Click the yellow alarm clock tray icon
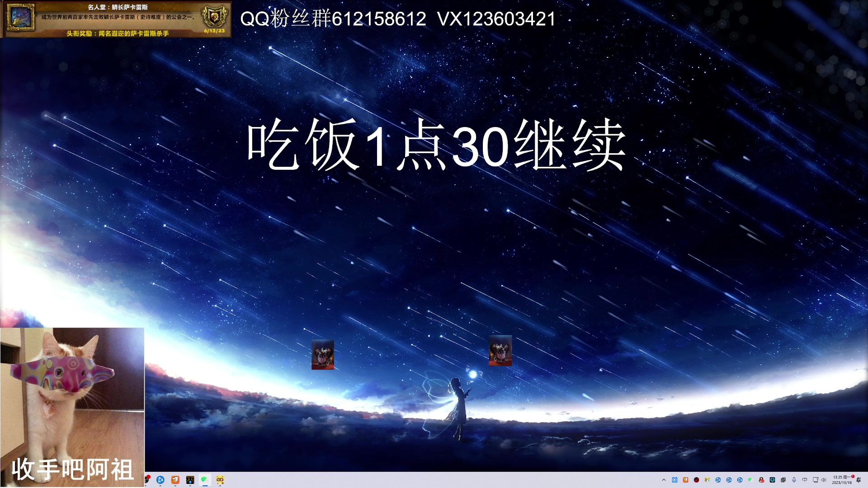The image size is (868, 488). [x=707, y=480]
